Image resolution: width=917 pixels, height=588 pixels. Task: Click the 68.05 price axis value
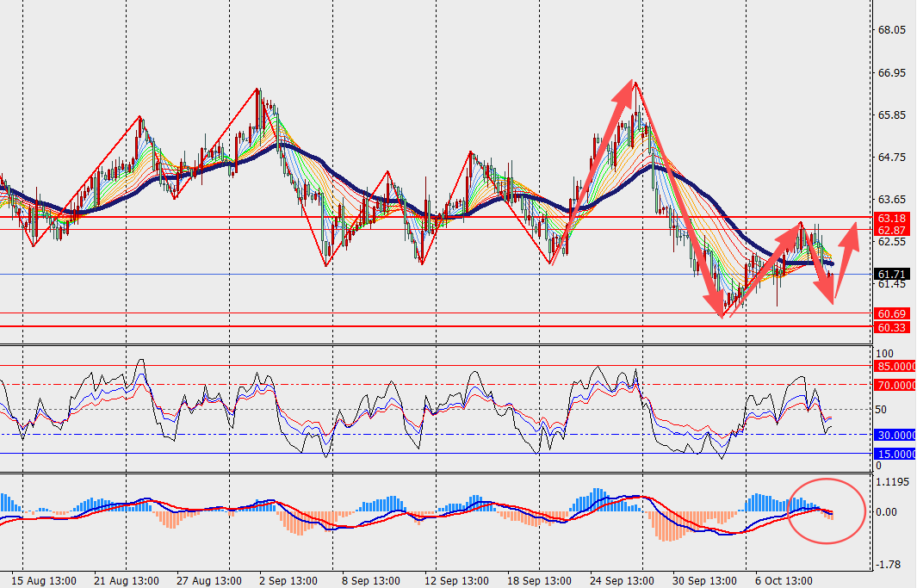[x=891, y=30]
